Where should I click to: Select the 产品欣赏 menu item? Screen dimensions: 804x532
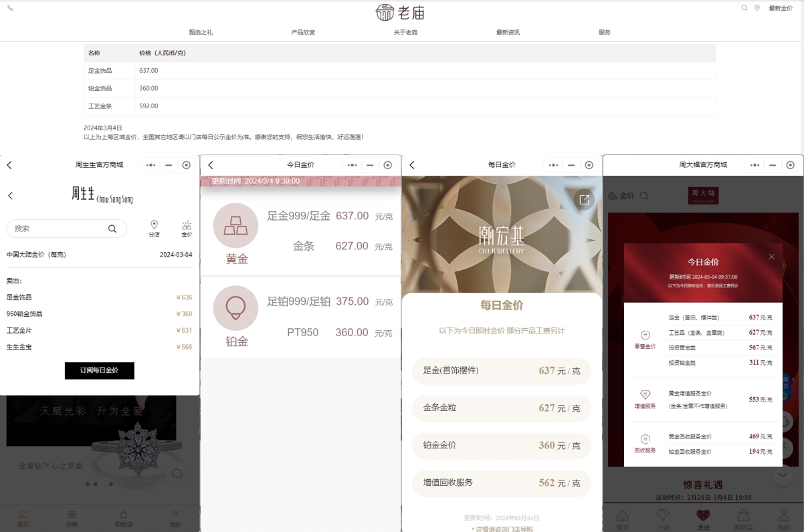coord(303,32)
